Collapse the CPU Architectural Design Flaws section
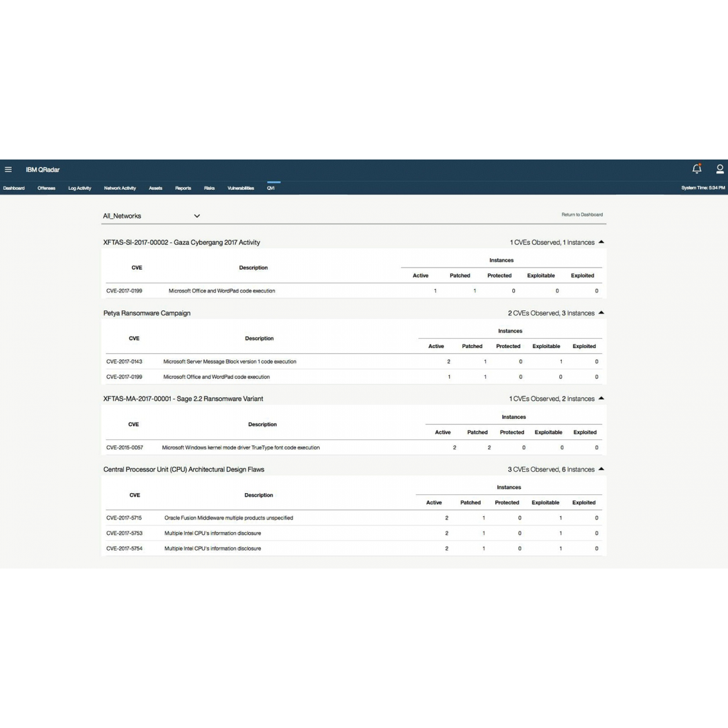This screenshot has height=728, width=728. (x=601, y=469)
